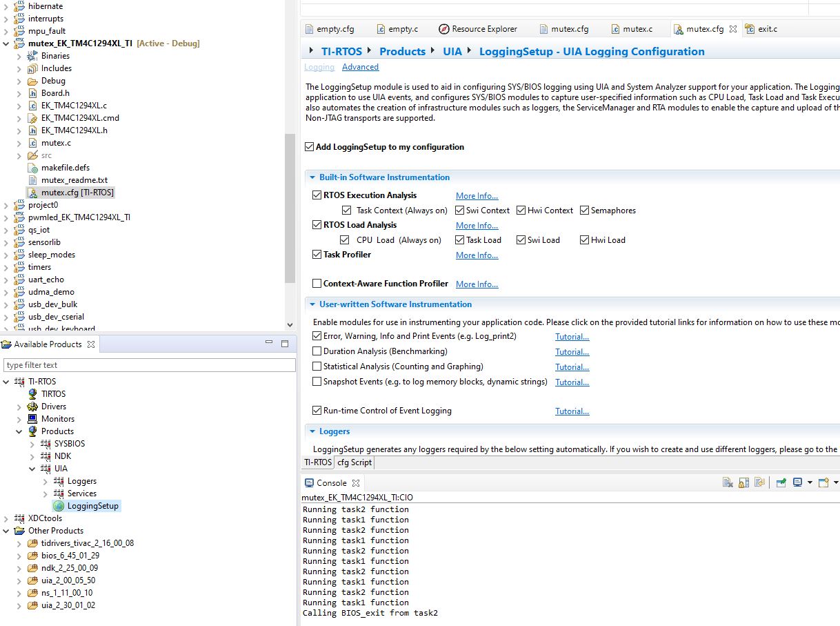Image resolution: width=840 pixels, height=626 pixels.
Task: Expand the SYSBIOS node in product tree
Action: pos(32,444)
